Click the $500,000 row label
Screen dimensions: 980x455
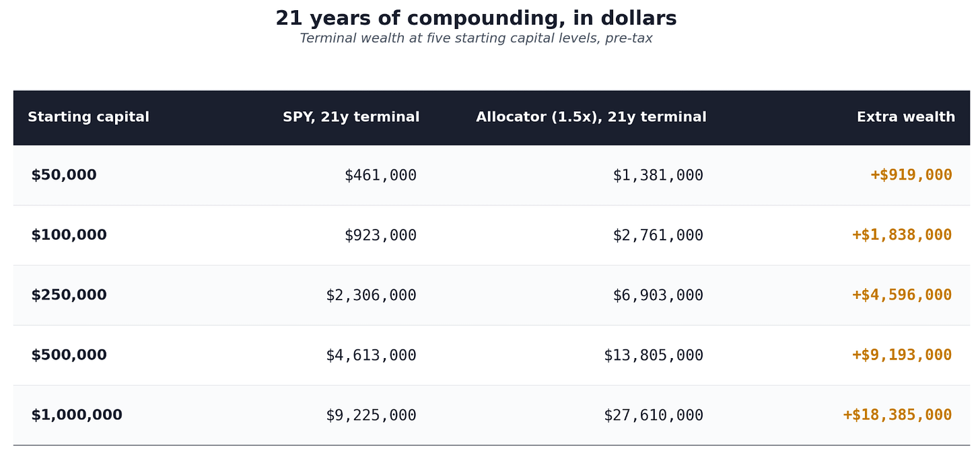tap(69, 355)
